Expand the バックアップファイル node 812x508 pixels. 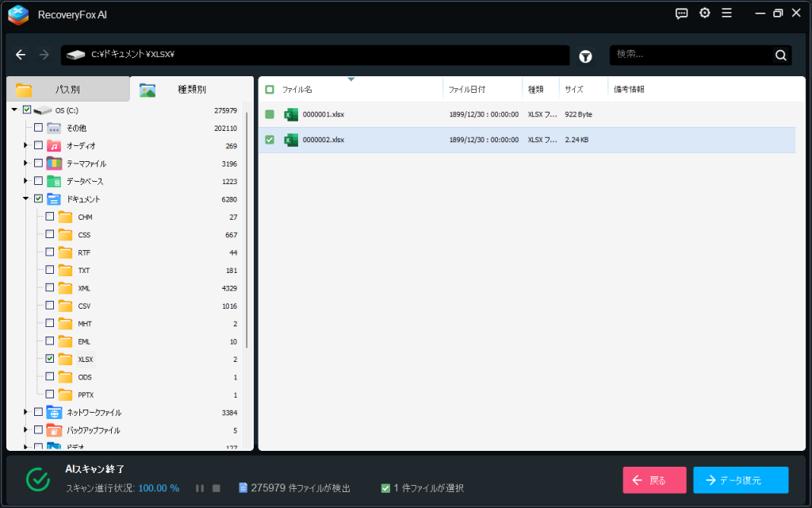pyautogui.click(x=25, y=429)
